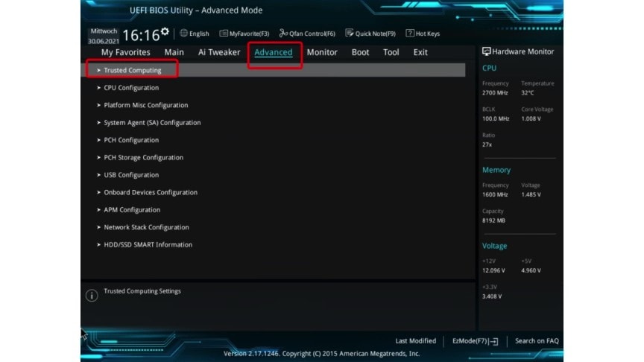Go to the Monitor tab
This screenshot has height=362, width=644.
322,52
